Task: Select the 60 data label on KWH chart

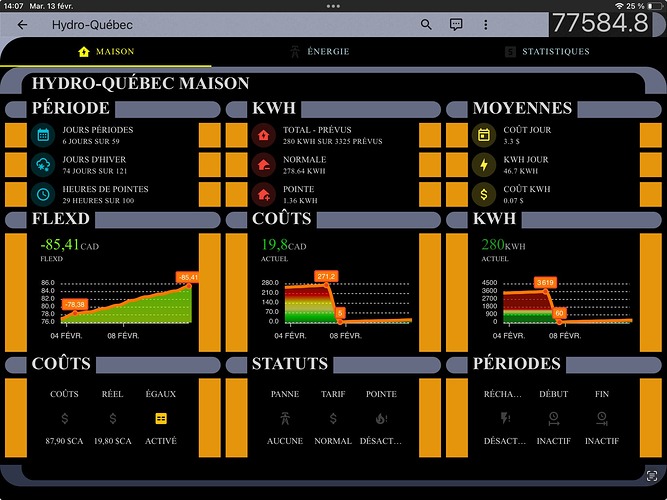Action: [x=559, y=313]
